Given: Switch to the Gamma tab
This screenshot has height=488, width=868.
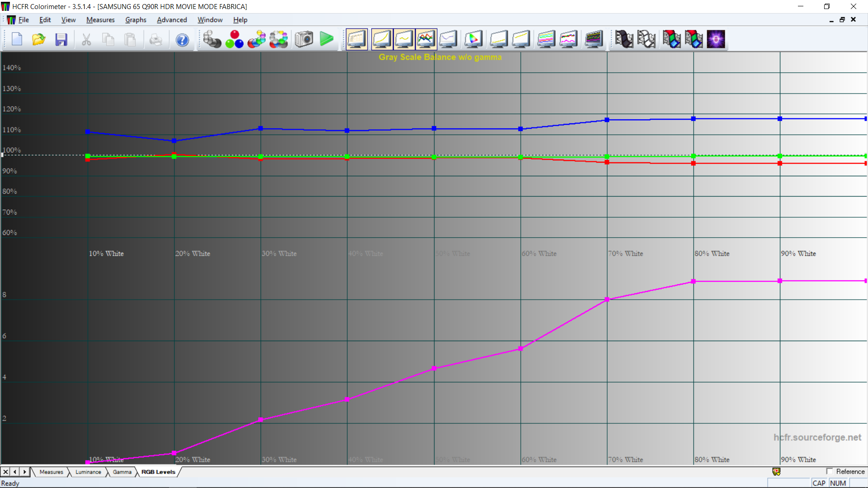Looking at the screenshot, I should coord(122,472).
